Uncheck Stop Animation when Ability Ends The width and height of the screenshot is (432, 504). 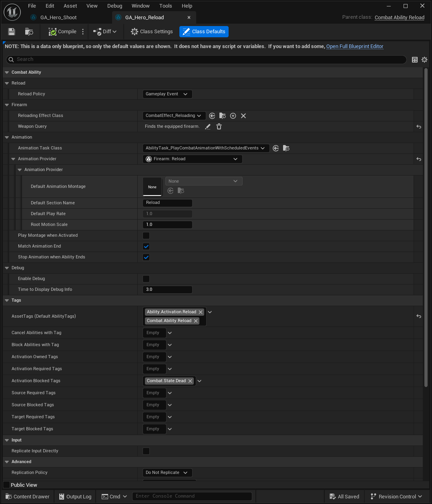pyautogui.click(x=146, y=257)
